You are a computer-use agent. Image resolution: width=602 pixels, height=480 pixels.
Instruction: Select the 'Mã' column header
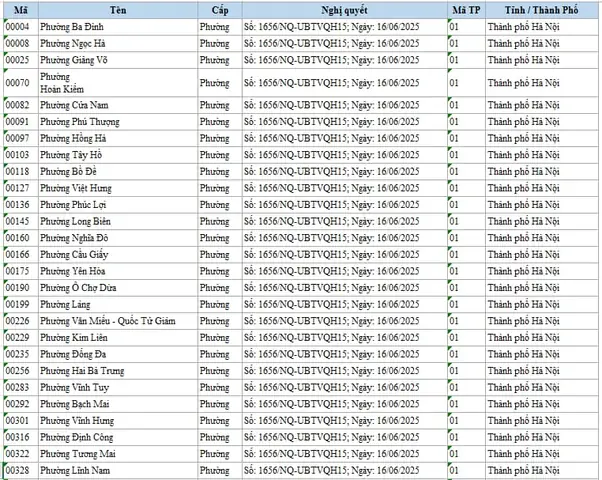(x=21, y=10)
